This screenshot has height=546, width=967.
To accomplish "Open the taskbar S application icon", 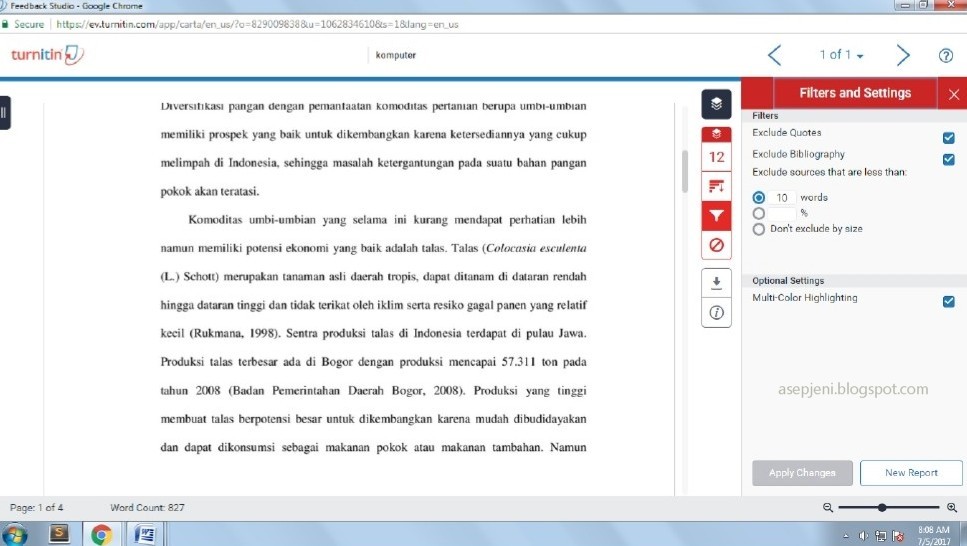I will pyautogui.click(x=59, y=533).
